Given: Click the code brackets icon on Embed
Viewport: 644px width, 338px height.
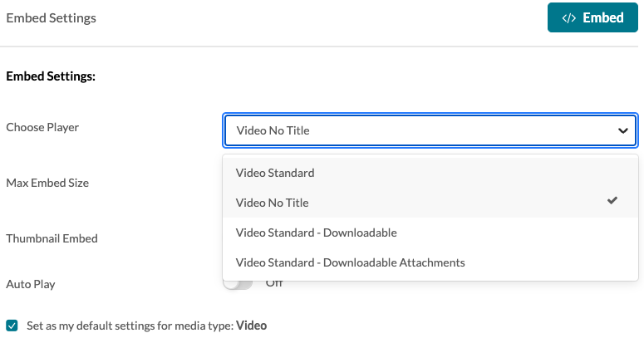Looking at the screenshot, I should pyautogui.click(x=569, y=18).
